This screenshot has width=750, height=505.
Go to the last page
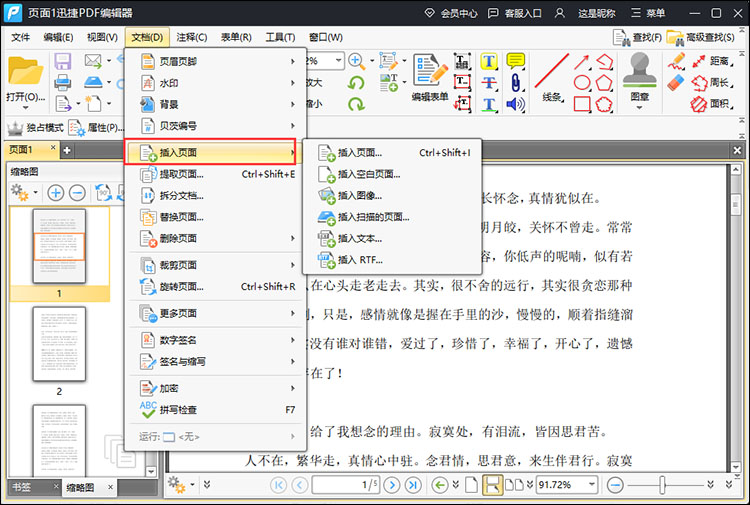[x=413, y=485]
